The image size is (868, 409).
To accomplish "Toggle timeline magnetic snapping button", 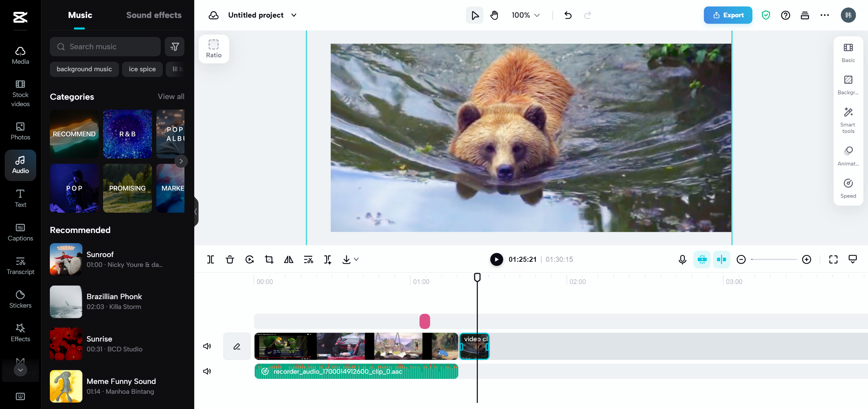I will [702, 259].
